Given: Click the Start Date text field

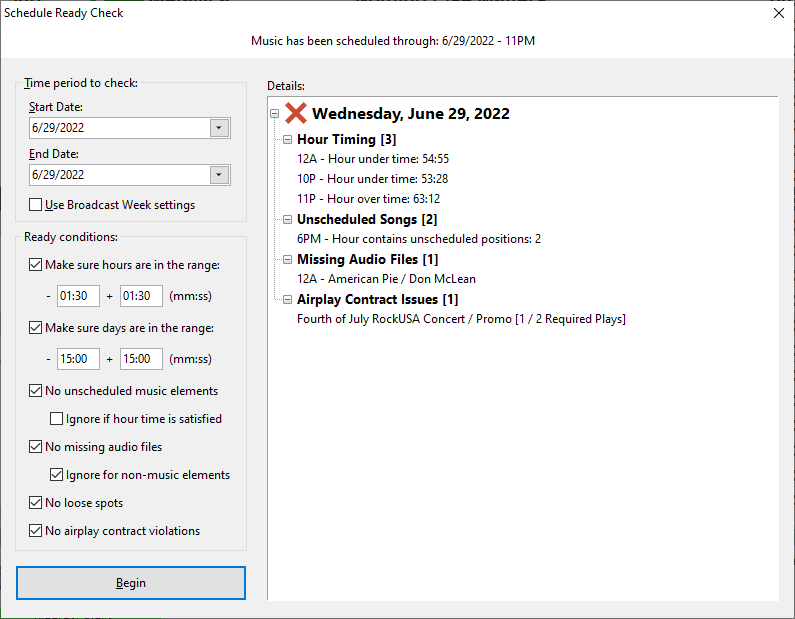Looking at the screenshot, I should click(x=120, y=128).
